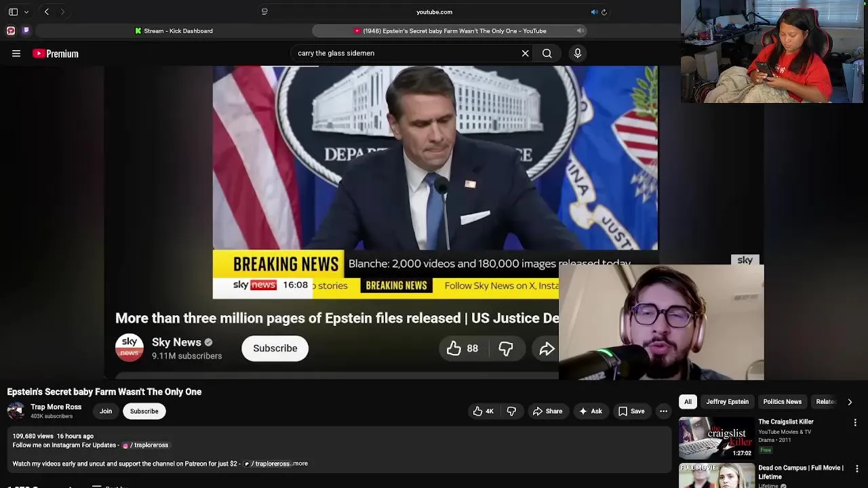The image size is (868, 488).
Task: Share the Trap More Ross video
Action: click(547, 411)
